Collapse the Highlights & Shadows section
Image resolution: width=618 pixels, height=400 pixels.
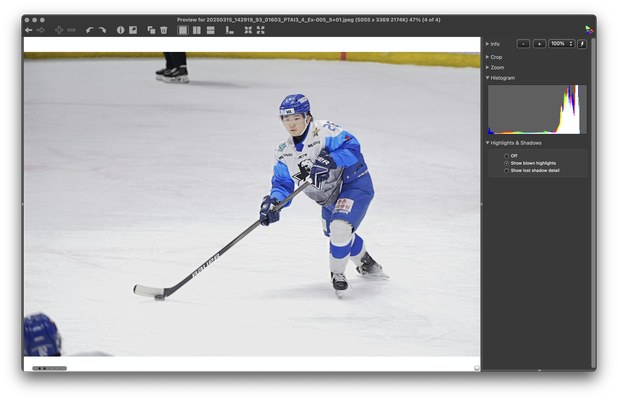pos(488,143)
